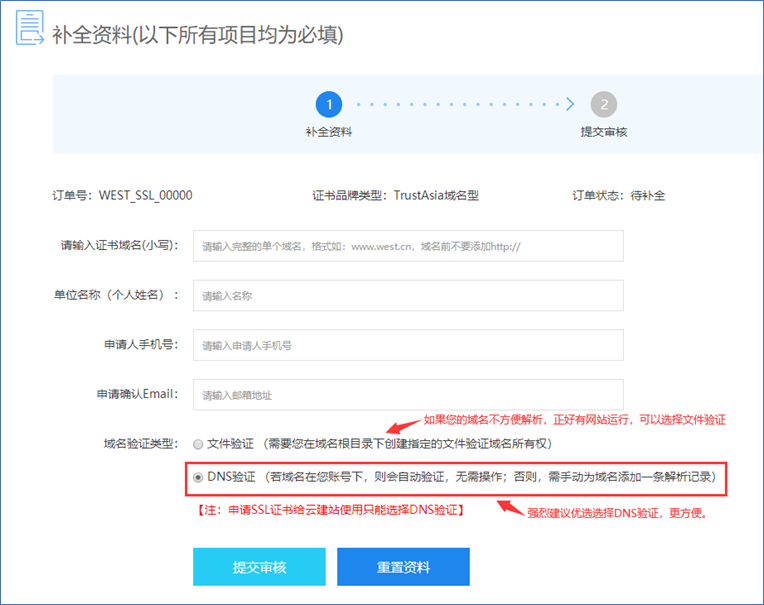This screenshot has width=764, height=605.
Task: Open the 补全资料 step label
Action: coord(328,132)
